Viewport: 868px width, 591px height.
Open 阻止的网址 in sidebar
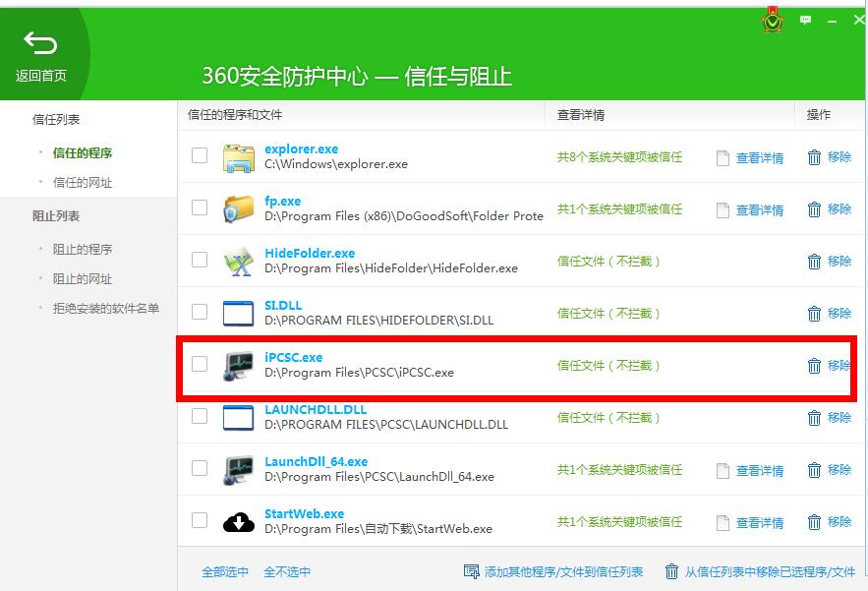click(x=83, y=278)
